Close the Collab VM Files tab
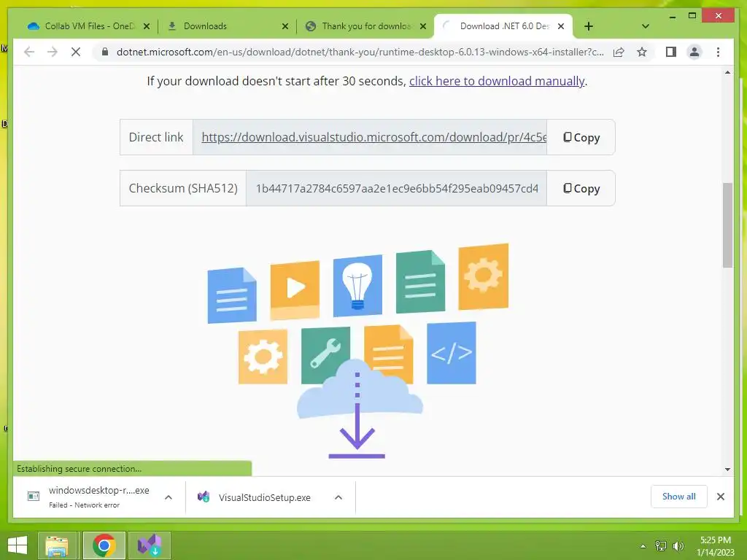Viewport: 747px width, 560px height. 147,27
